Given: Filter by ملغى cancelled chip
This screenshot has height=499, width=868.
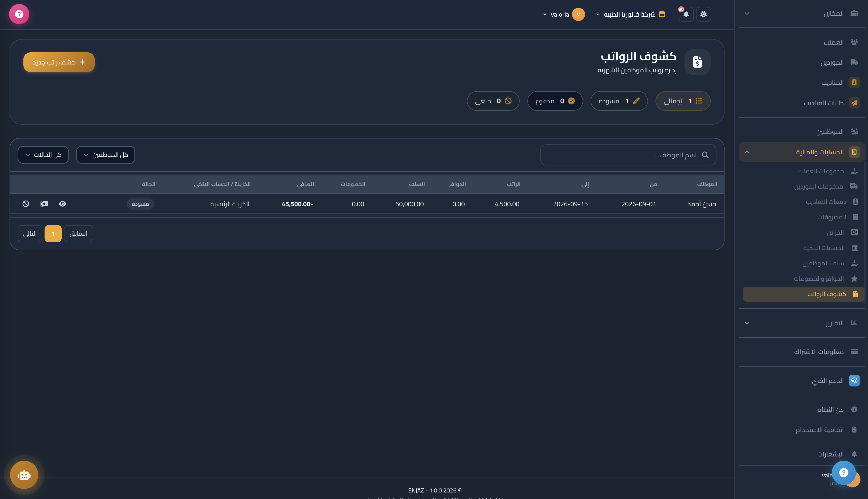Looking at the screenshot, I should click(x=493, y=101).
